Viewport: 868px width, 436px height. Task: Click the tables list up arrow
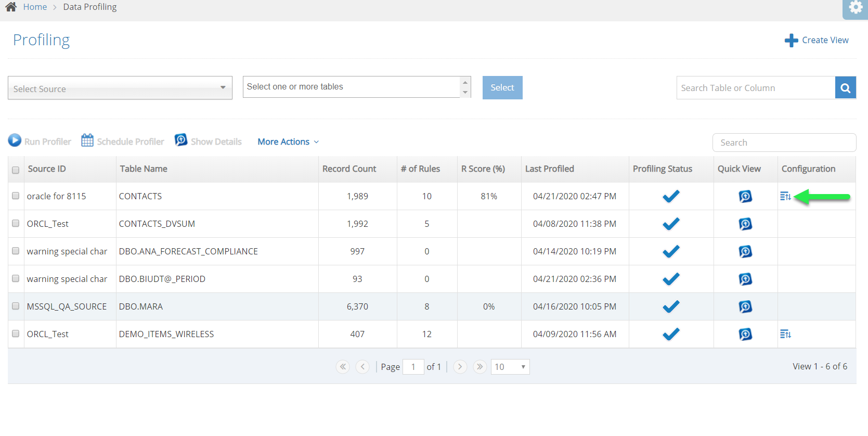(465, 82)
